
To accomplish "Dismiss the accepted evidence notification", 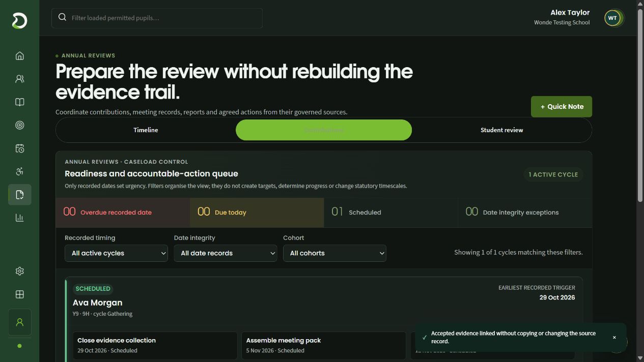I will click(x=614, y=338).
